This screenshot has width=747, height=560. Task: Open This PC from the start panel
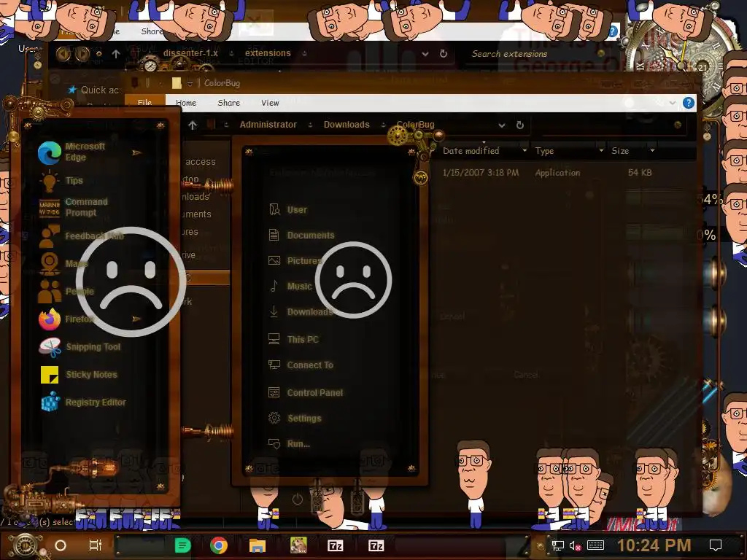click(x=293, y=340)
